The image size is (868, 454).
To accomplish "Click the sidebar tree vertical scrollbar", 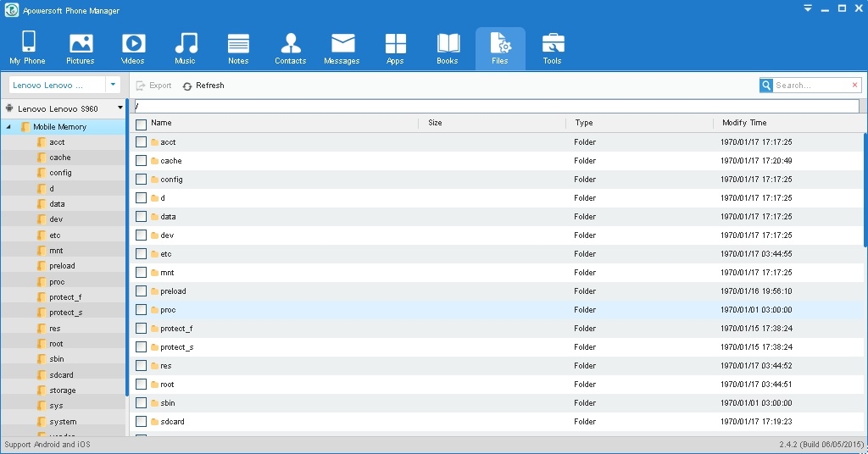I will [x=127, y=247].
